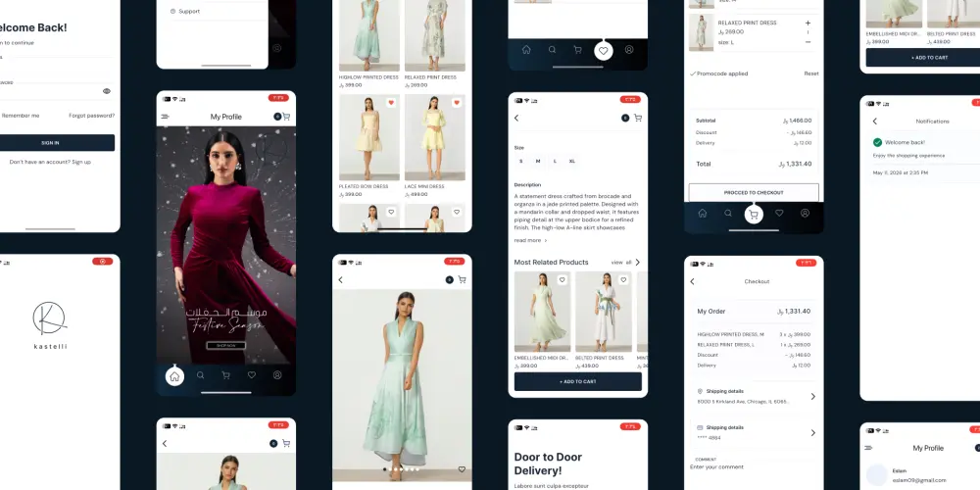The image size is (980, 490).
Task: Open hamburger menu on festive My Profile screen
Action: click(165, 117)
